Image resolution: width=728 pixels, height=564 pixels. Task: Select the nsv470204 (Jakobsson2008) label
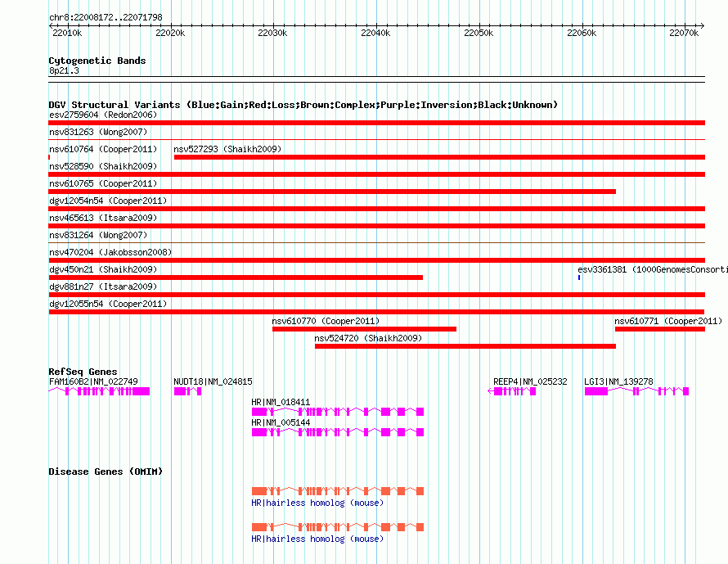pyautogui.click(x=110, y=252)
